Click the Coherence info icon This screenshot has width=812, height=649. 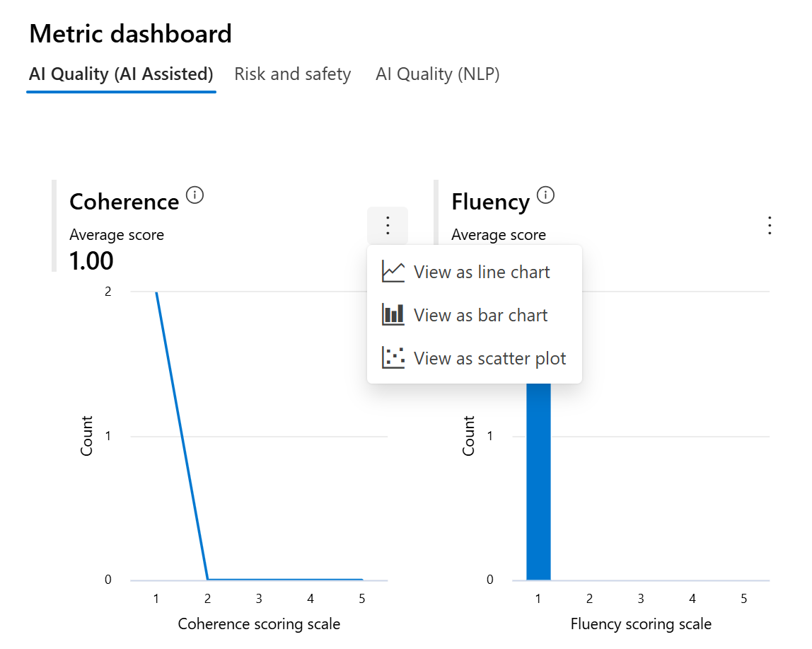pyautogui.click(x=195, y=195)
